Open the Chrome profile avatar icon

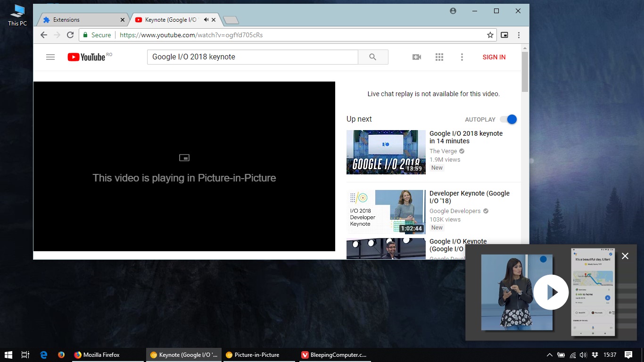coord(453,11)
